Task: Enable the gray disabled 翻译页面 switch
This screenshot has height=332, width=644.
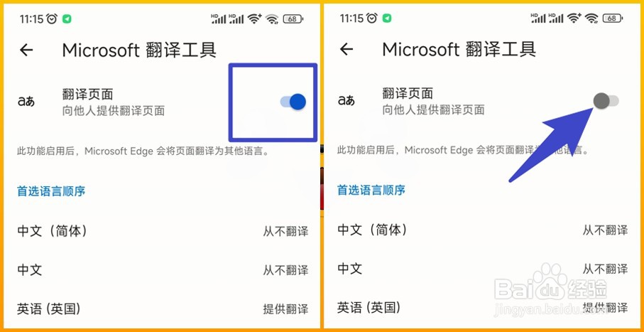Action: pos(606,101)
